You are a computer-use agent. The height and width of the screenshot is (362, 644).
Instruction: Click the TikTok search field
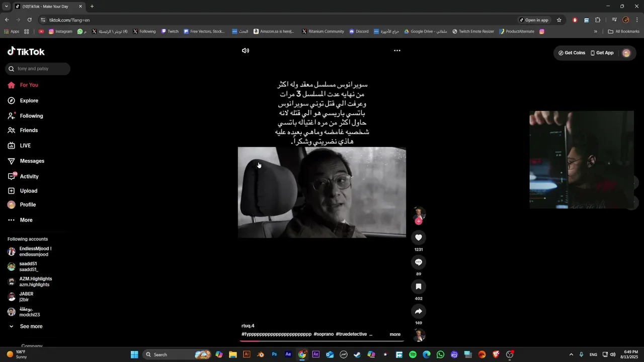click(x=38, y=69)
